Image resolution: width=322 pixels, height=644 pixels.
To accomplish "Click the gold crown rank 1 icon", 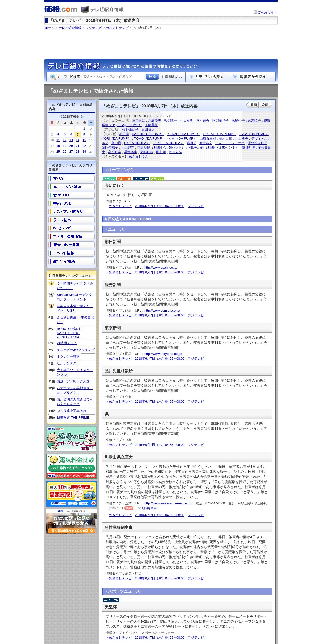I will point(51,284).
